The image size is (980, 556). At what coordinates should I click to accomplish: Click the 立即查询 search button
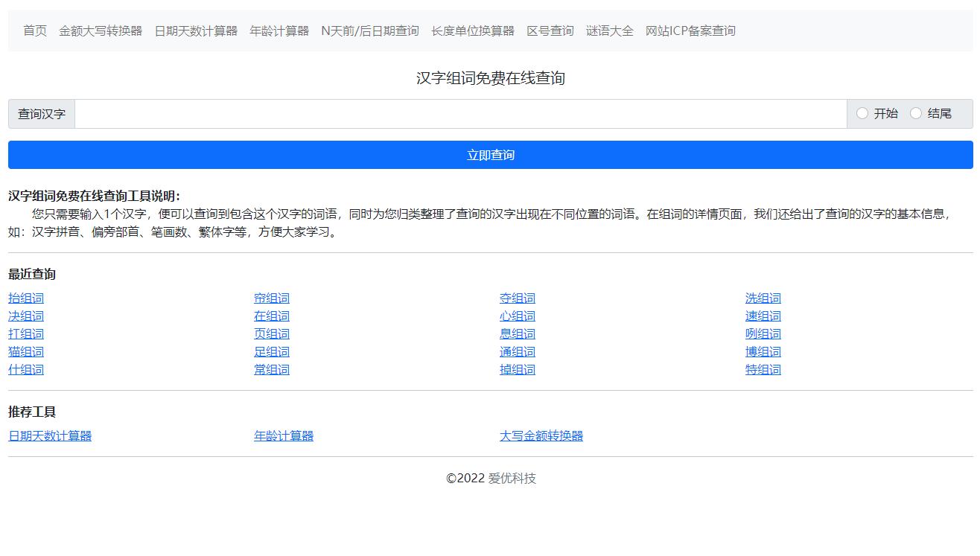coord(490,154)
